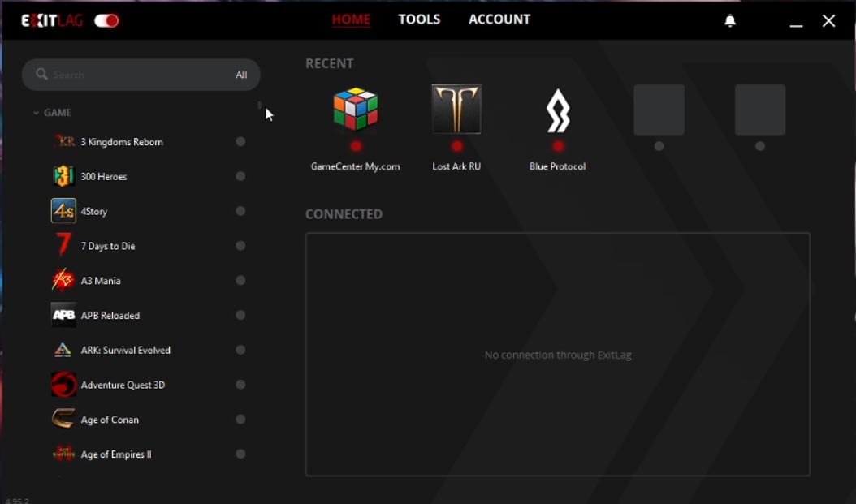Select 7 Days to Die name

coord(108,246)
